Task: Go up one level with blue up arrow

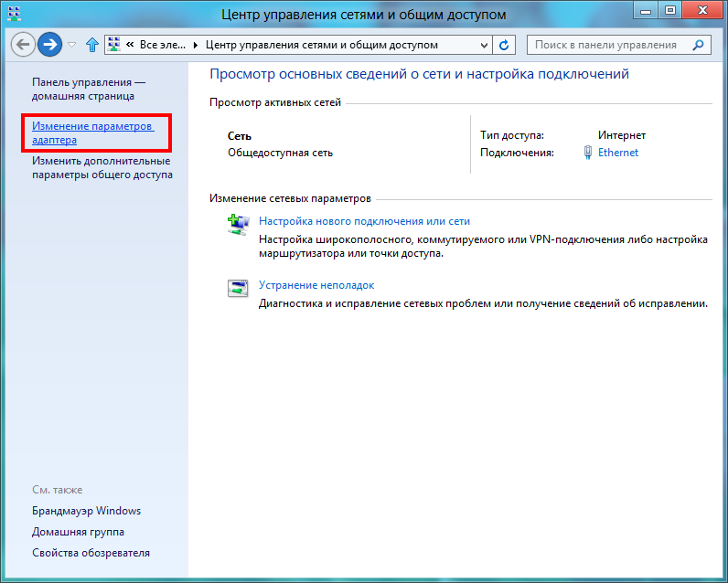Action: [92, 45]
